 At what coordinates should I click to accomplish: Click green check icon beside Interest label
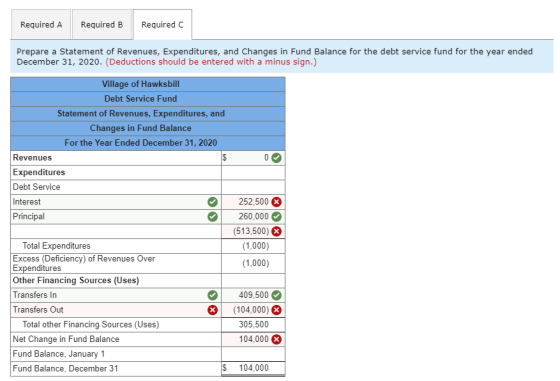coord(212,202)
